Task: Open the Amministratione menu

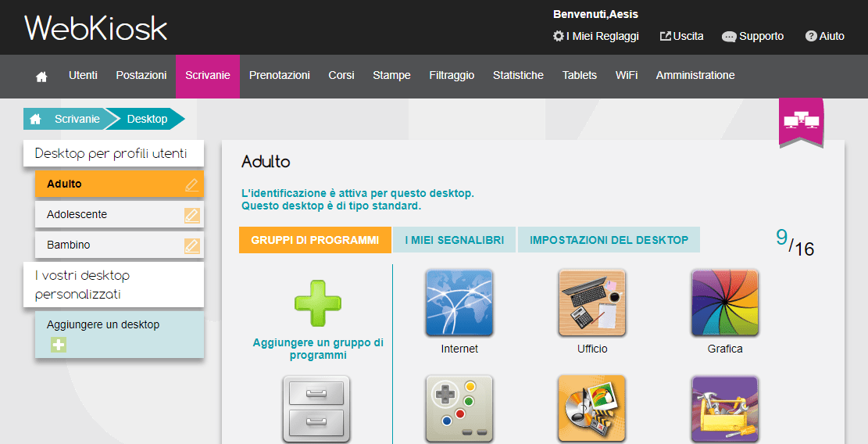Action: point(695,75)
